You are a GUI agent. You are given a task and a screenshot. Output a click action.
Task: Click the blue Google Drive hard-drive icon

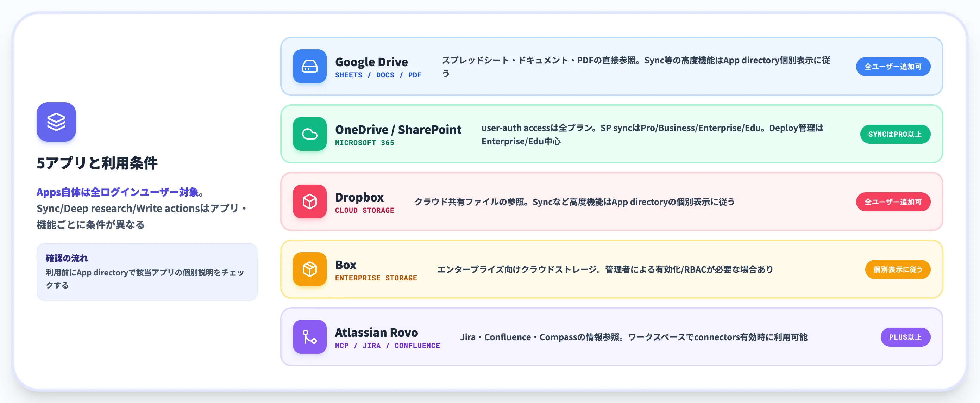point(310,66)
